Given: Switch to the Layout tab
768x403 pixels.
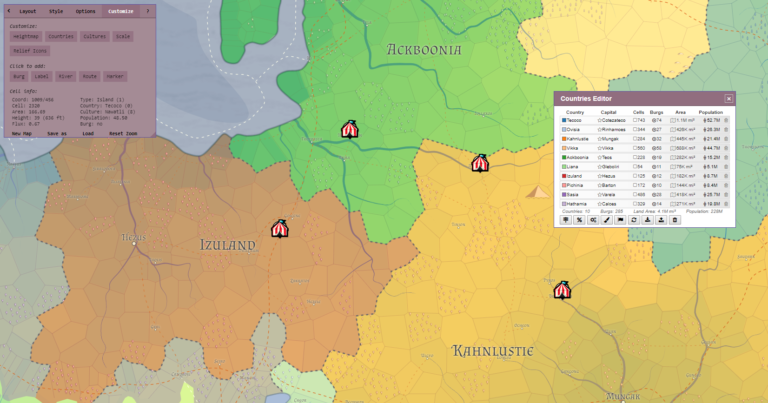Looking at the screenshot, I should point(28,11).
